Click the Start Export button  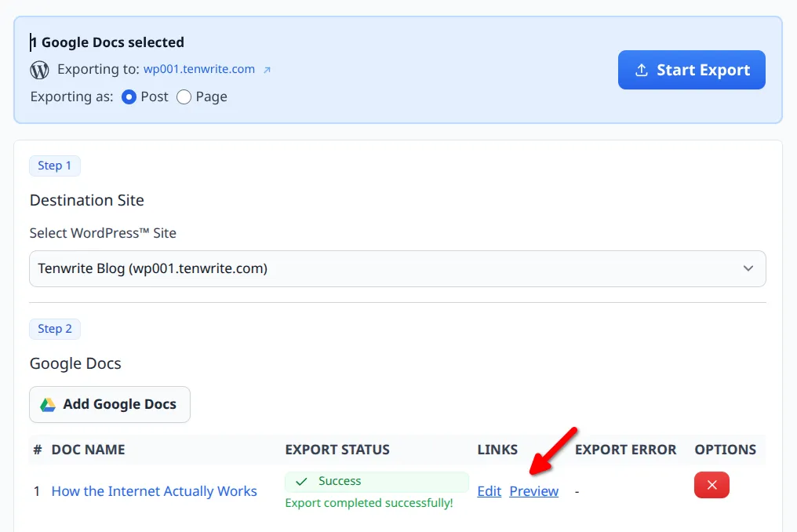tap(692, 70)
